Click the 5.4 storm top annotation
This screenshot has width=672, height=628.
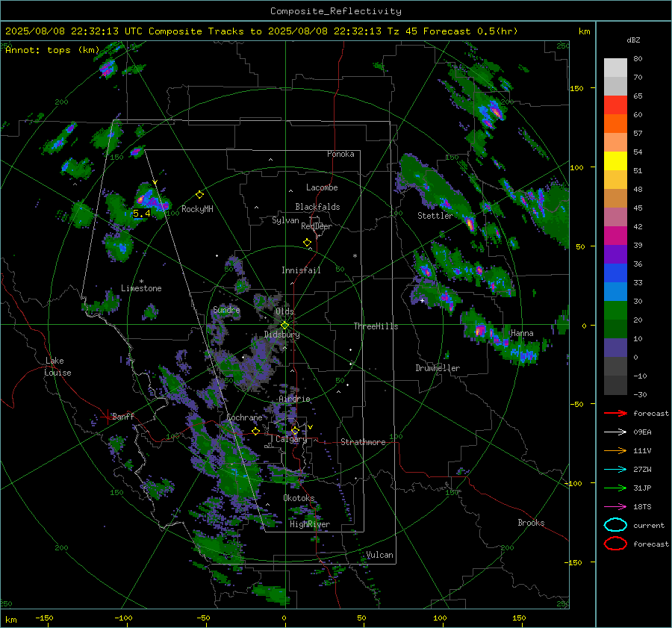141,213
